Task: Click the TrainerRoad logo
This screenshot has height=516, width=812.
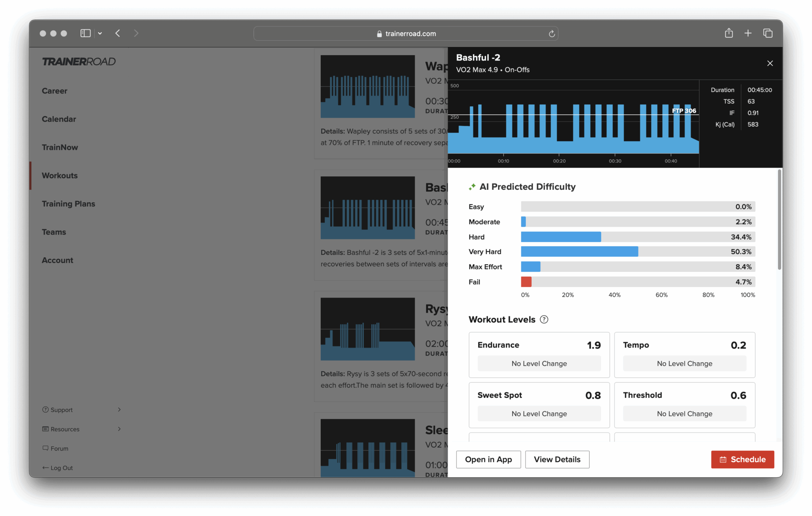Action: [79, 61]
